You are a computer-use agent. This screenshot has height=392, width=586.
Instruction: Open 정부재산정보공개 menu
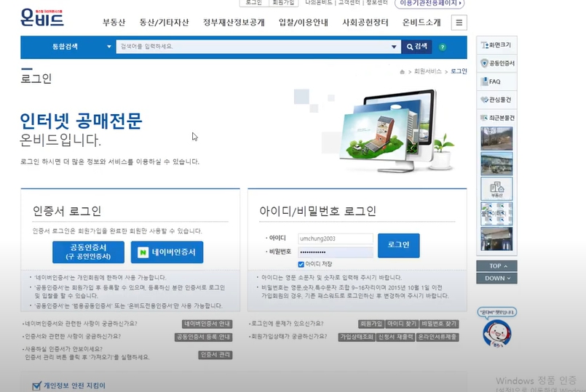point(234,23)
